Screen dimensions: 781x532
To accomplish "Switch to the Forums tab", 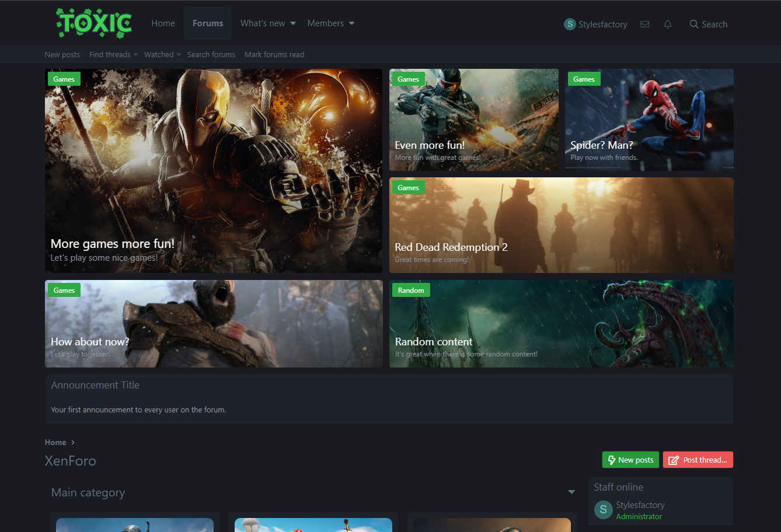I will [208, 23].
